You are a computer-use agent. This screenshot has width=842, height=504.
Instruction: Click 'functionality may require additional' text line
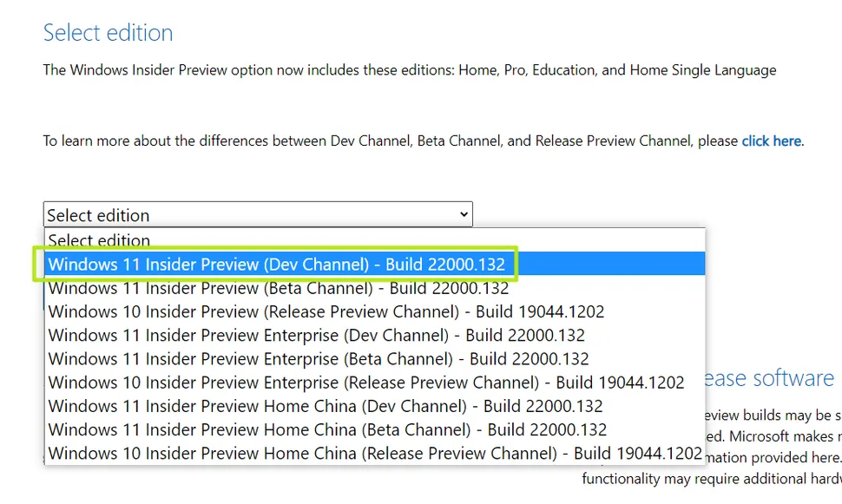(712, 479)
